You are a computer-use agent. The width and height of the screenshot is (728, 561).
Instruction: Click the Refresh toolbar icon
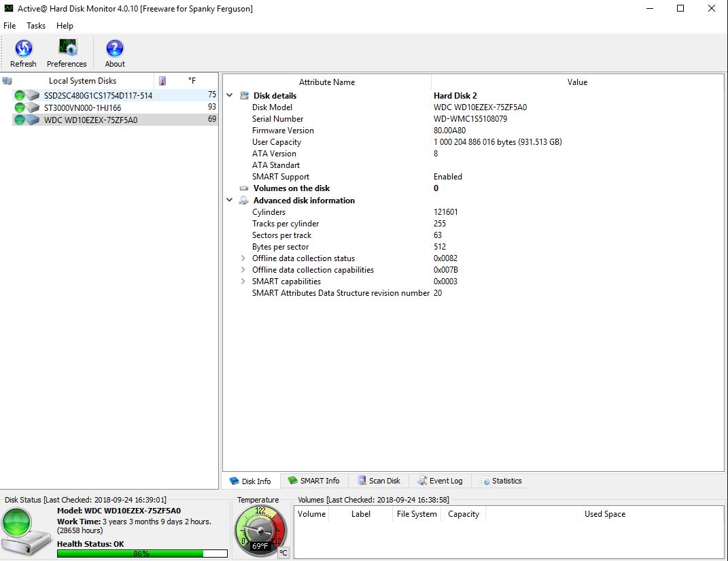coord(23,51)
